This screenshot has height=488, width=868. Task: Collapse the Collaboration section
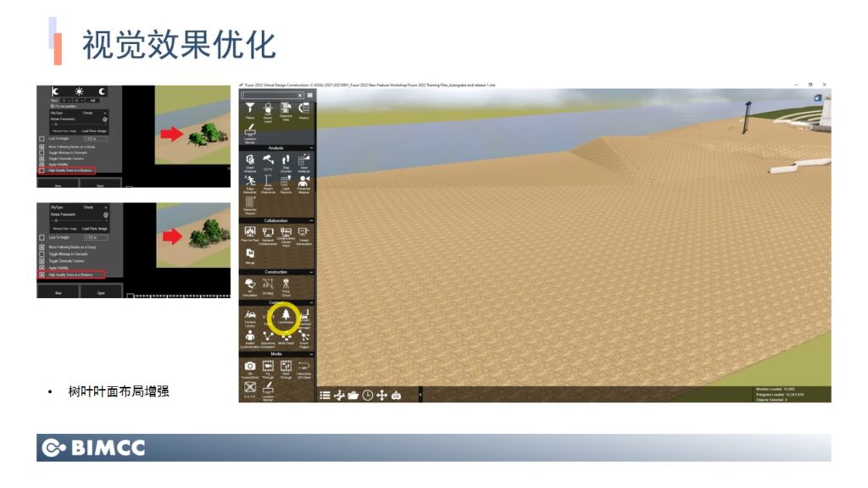[311, 220]
